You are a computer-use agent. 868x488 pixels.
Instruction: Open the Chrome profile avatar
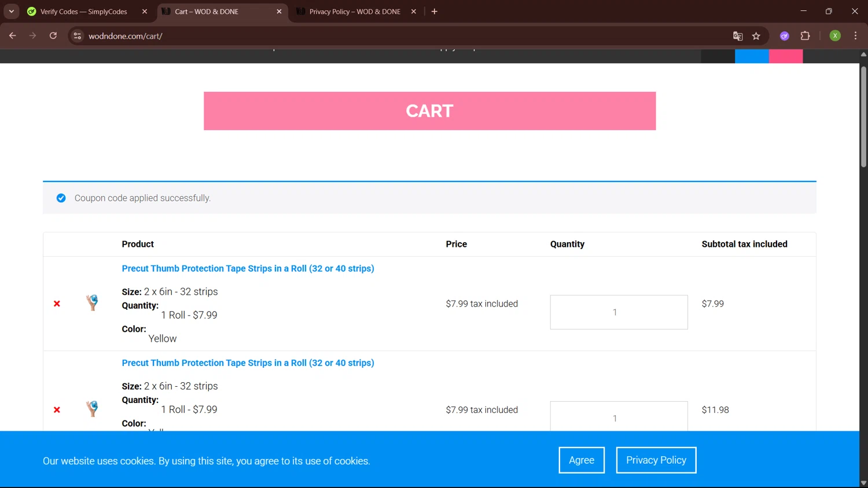pos(835,36)
